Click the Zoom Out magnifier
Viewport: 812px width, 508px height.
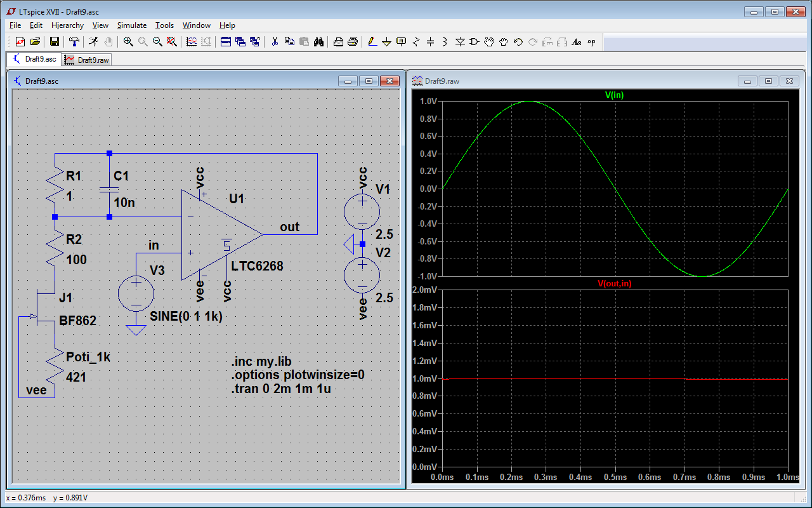pos(157,42)
